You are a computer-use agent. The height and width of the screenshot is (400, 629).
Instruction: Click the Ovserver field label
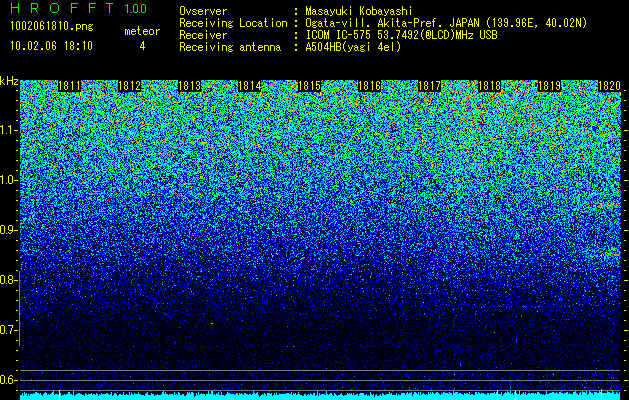click(x=203, y=11)
